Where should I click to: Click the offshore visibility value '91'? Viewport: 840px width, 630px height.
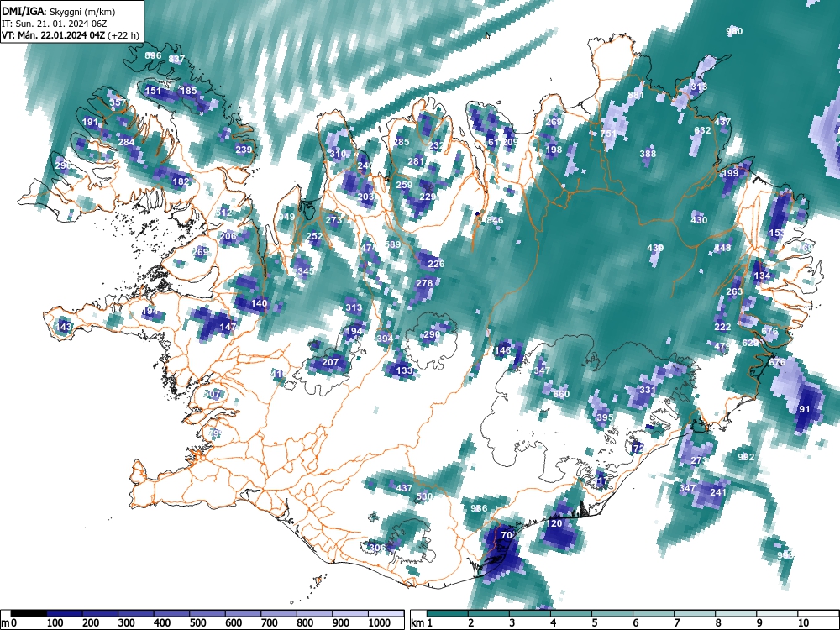tap(805, 409)
